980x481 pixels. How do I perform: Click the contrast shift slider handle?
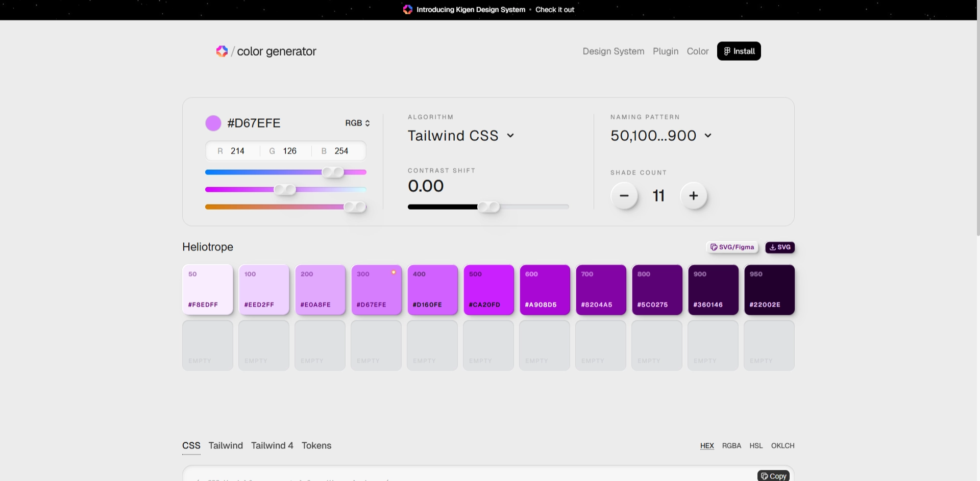[488, 207]
